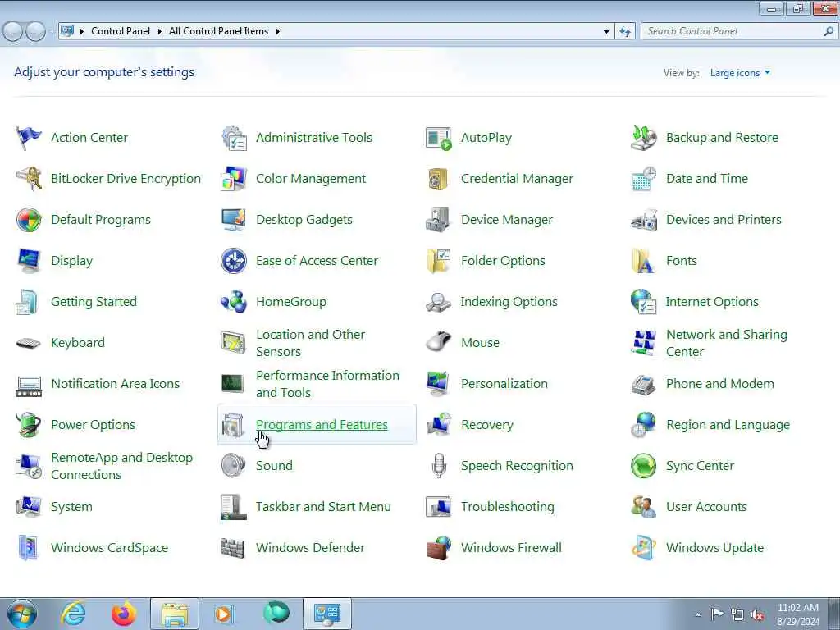Click the AutoPlay icon
The image size is (840, 630).
click(x=438, y=138)
